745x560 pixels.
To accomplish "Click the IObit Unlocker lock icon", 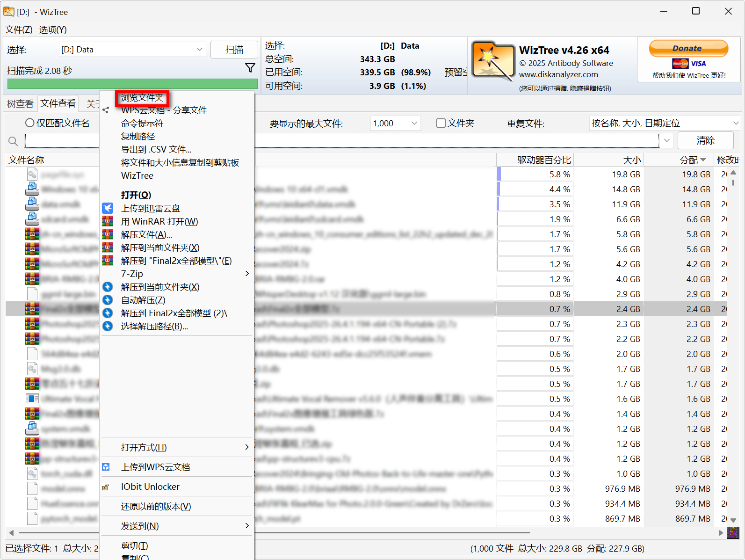I will [x=106, y=487].
